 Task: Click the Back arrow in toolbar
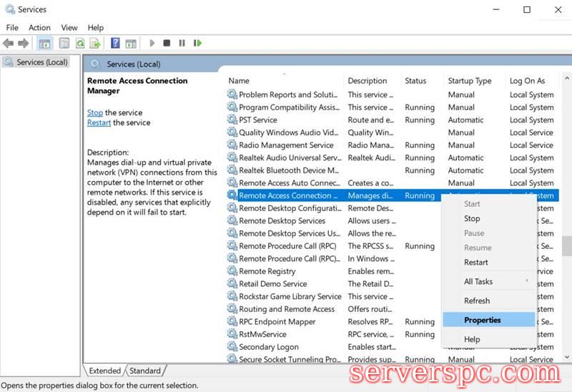pos(9,44)
